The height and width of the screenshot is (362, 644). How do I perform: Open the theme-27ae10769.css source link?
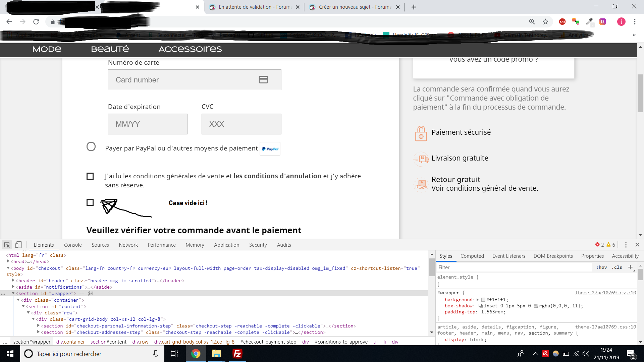(x=605, y=293)
